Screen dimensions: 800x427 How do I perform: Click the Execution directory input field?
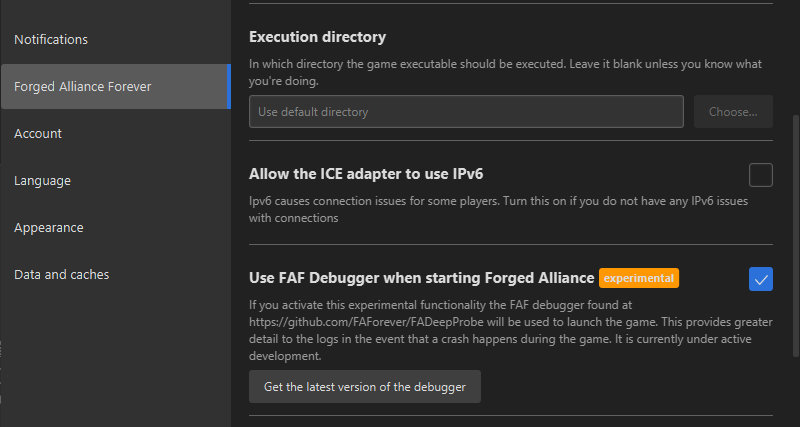(466, 111)
